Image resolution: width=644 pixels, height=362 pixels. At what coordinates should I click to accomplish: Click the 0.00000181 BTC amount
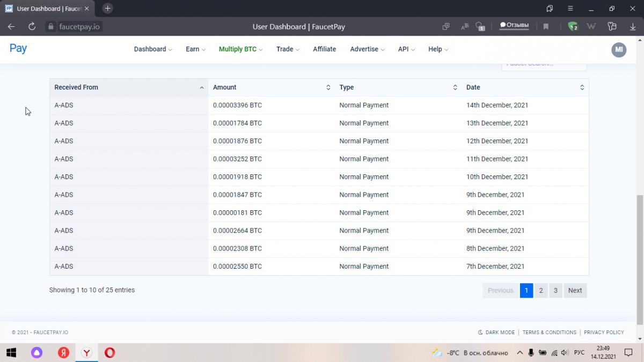(x=237, y=213)
